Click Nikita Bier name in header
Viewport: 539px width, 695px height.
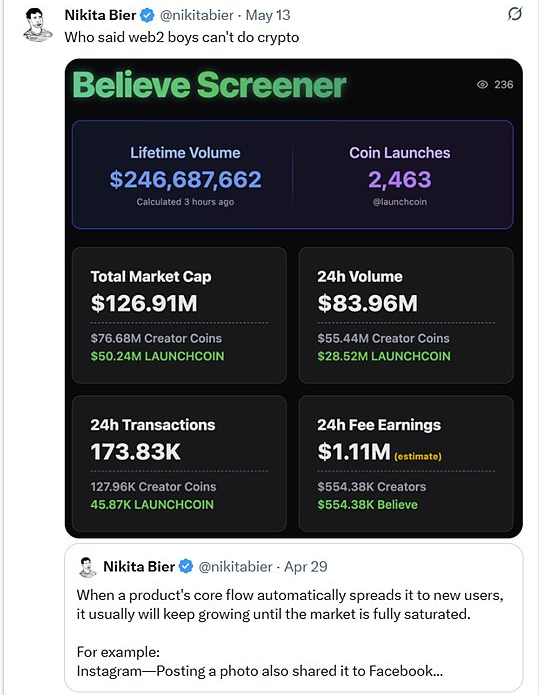100,15
